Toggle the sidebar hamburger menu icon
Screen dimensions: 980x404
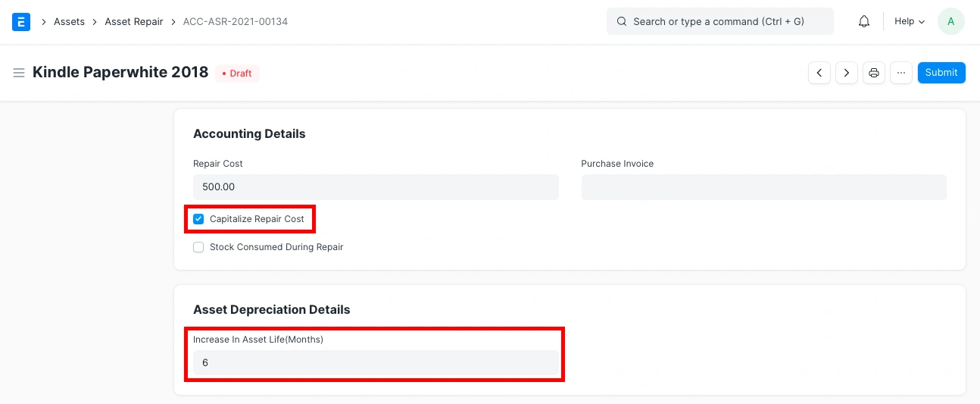[19, 73]
